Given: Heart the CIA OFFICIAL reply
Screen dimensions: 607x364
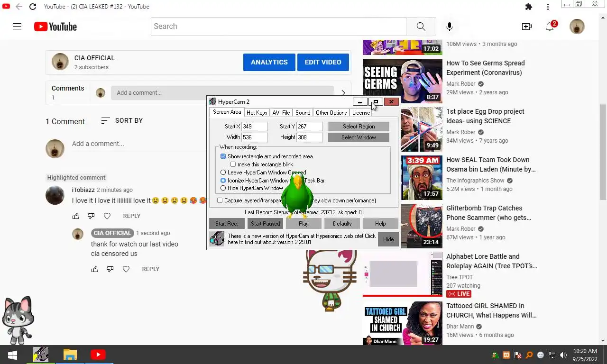Looking at the screenshot, I should [126, 269].
